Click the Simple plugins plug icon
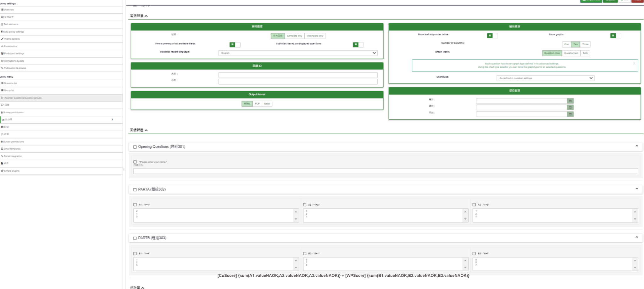This screenshot has width=644, height=289. pos(2,171)
